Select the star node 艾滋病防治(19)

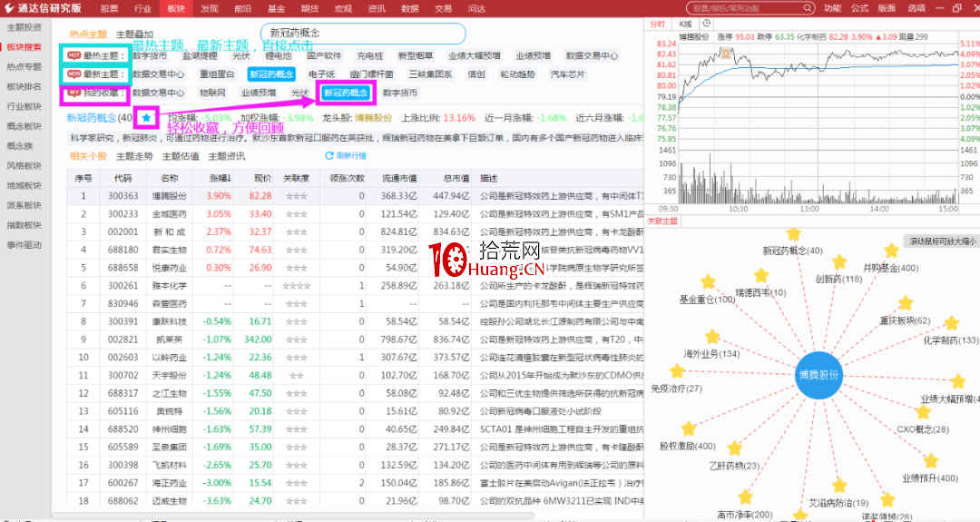[838, 486]
